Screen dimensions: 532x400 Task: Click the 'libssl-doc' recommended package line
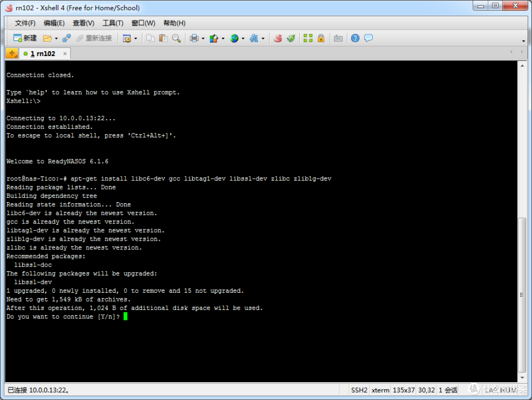[33, 265]
